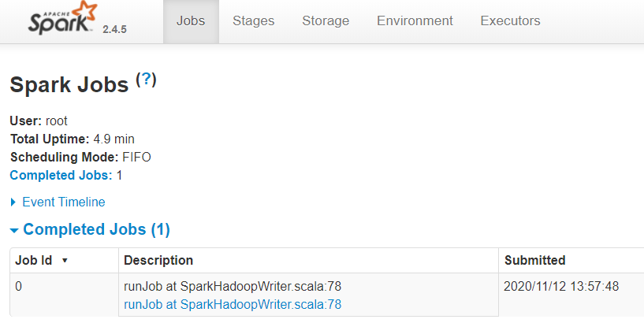This screenshot has width=644, height=323.
Task: Collapse the Completed Jobs (1) section arrow
Action: click(x=14, y=230)
